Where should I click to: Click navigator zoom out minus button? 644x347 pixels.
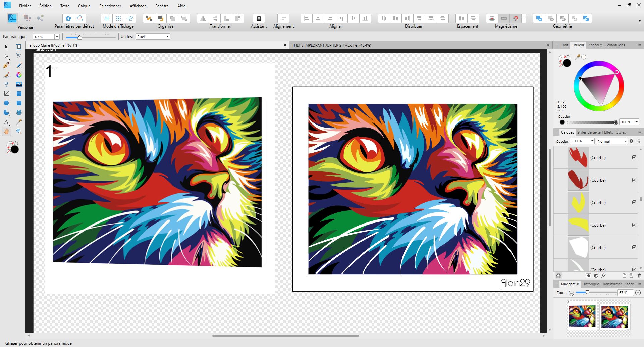click(x=571, y=293)
